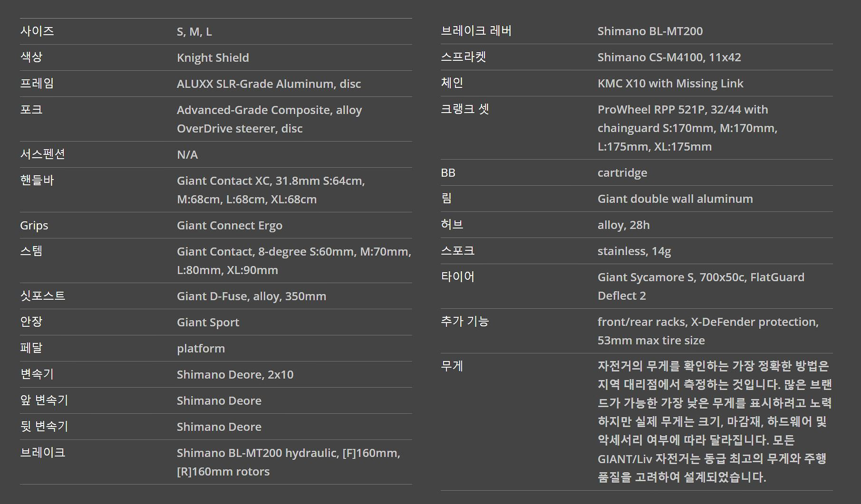Select the 'ALUXX SLR-Grade Aluminum, disc' frame text
The width and height of the screenshot is (861, 504).
click(x=269, y=84)
